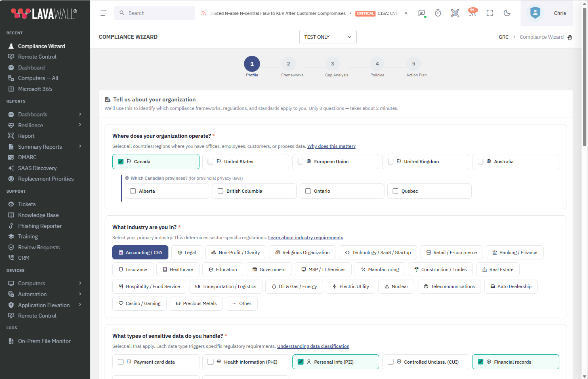
Task: Expand Summary Reports submenu chevron
Action: (x=80, y=146)
